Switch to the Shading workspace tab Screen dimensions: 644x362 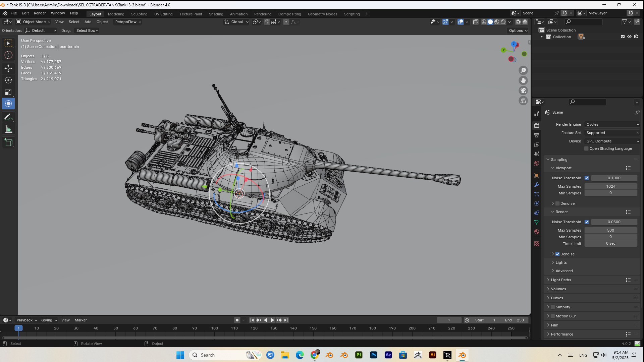(216, 14)
